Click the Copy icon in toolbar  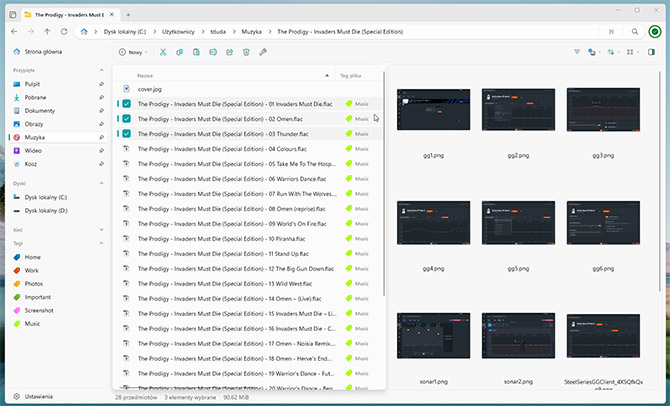[180, 52]
